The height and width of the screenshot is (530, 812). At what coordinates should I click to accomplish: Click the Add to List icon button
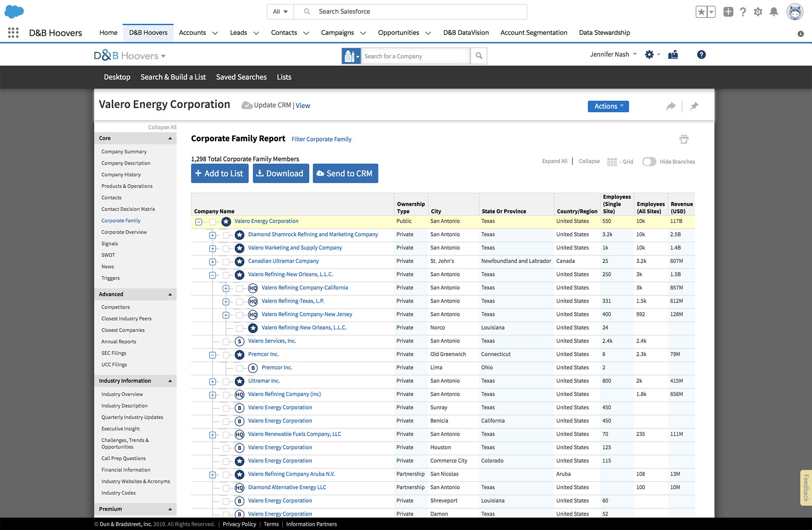click(219, 173)
